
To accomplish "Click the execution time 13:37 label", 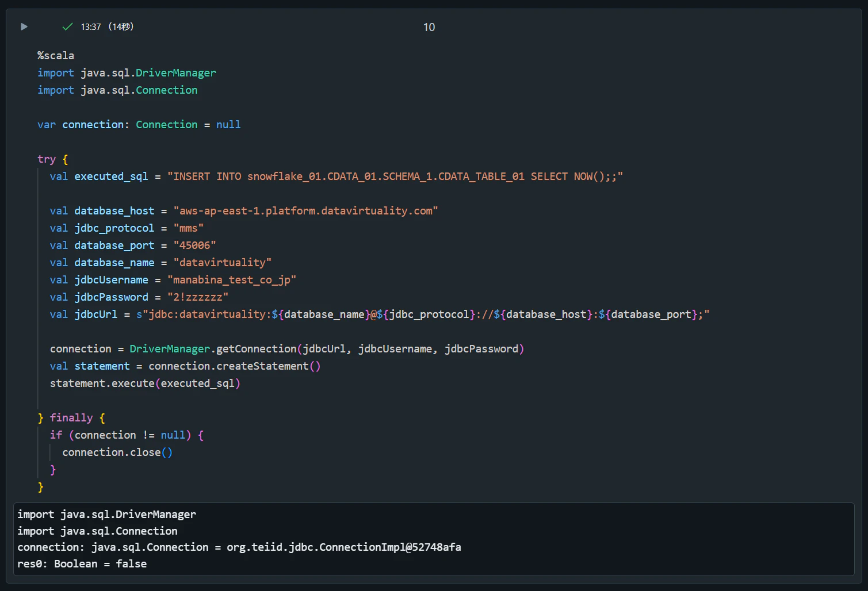I will click(x=91, y=27).
